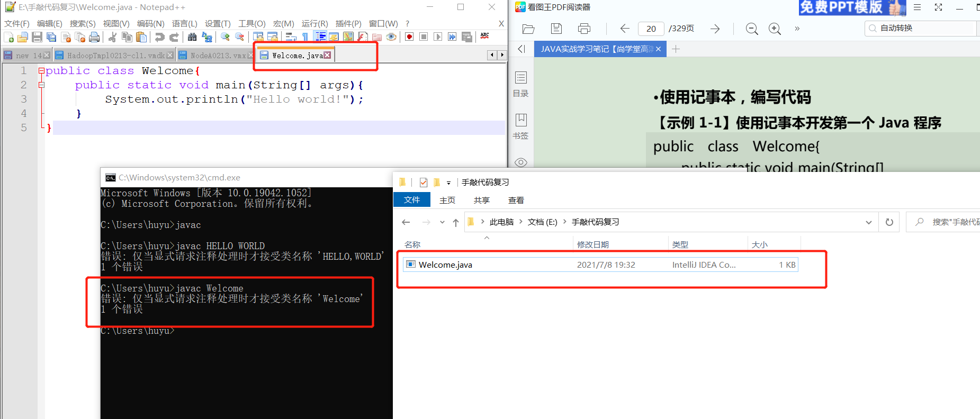This screenshot has height=419, width=980.
Task: Expand more PDF toolbar tools chevron
Action: [x=797, y=29]
